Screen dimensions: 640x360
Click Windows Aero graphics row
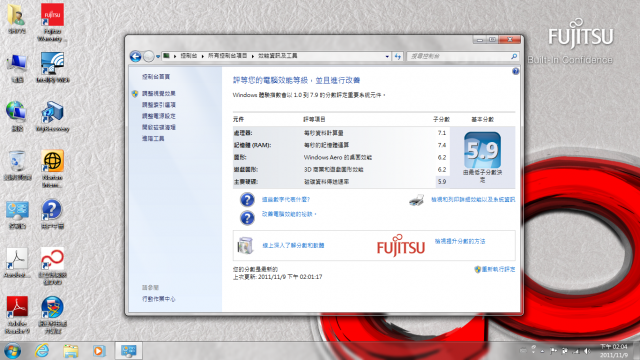point(341,157)
